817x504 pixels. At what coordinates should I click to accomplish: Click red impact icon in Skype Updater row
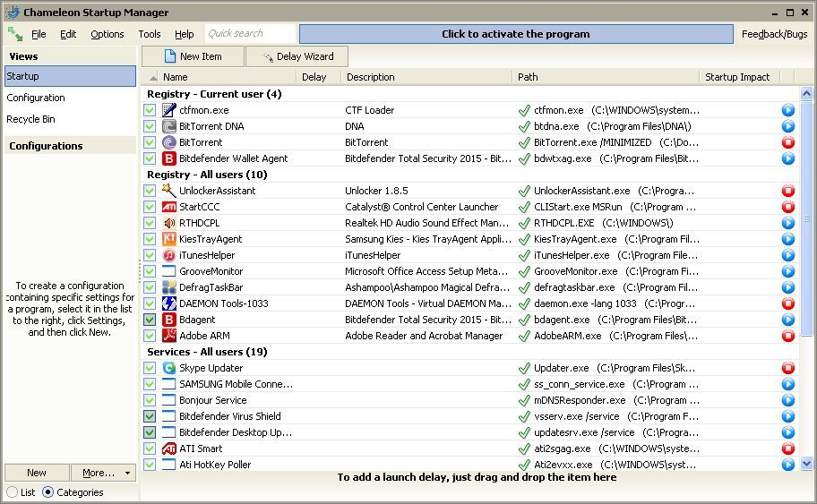click(787, 368)
